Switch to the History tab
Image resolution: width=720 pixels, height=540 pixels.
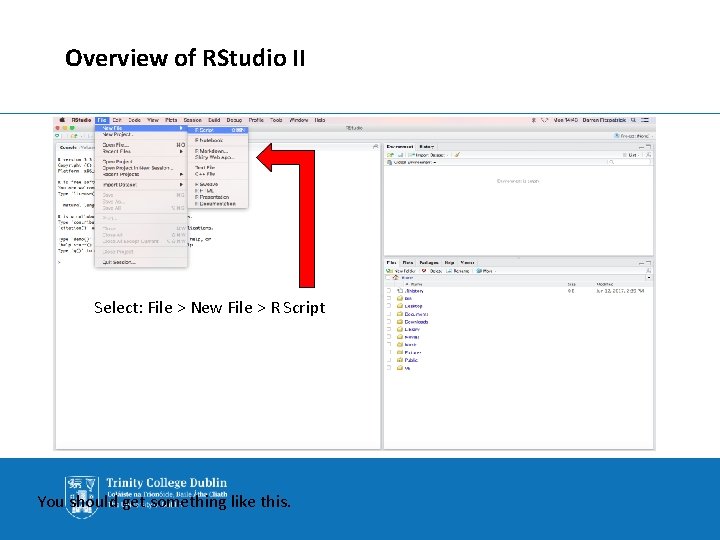point(427,146)
